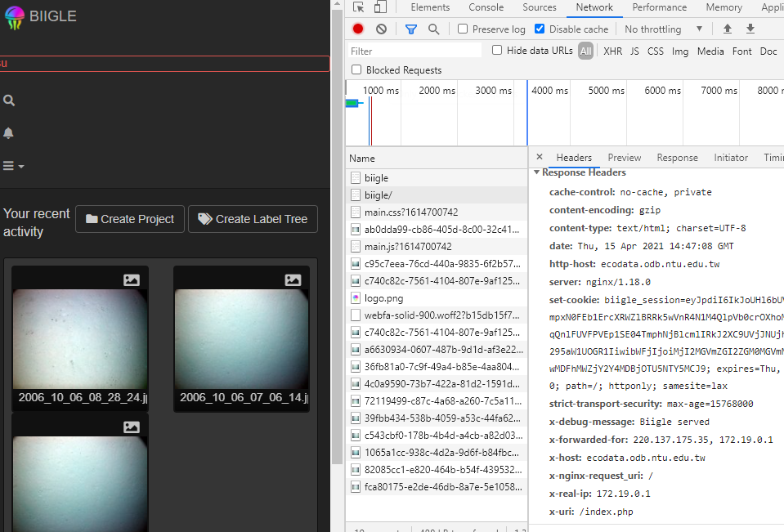784x532 pixels.
Task: Select ab0dda99-cb86 image request
Action: 437,230
